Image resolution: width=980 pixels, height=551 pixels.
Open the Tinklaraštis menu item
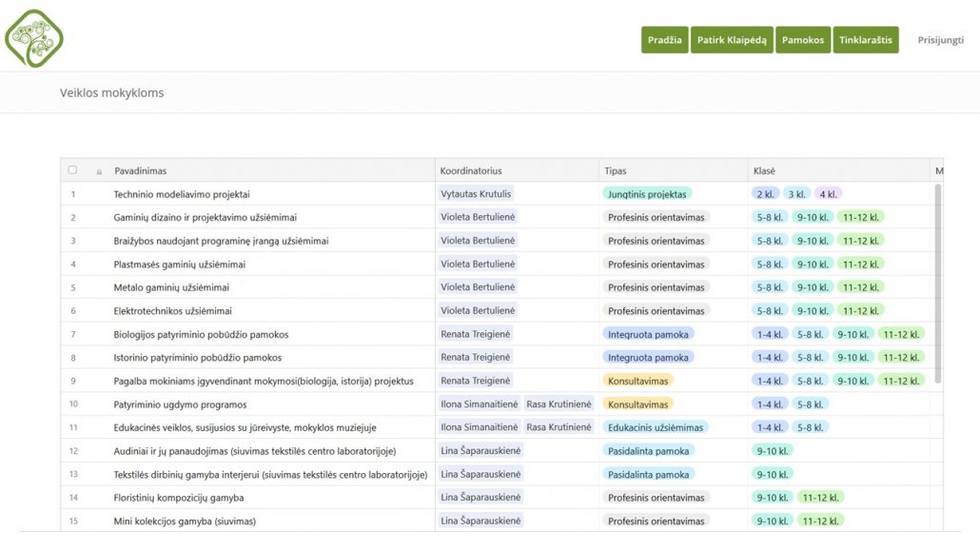coord(866,40)
